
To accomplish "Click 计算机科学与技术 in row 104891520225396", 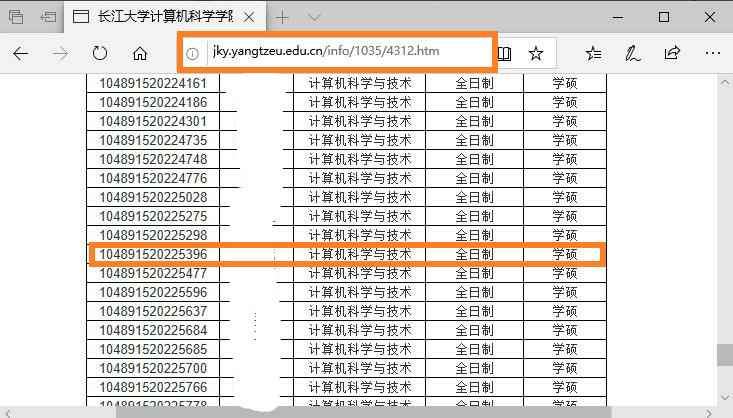I will pyautogui.click(x=359, y=254).
